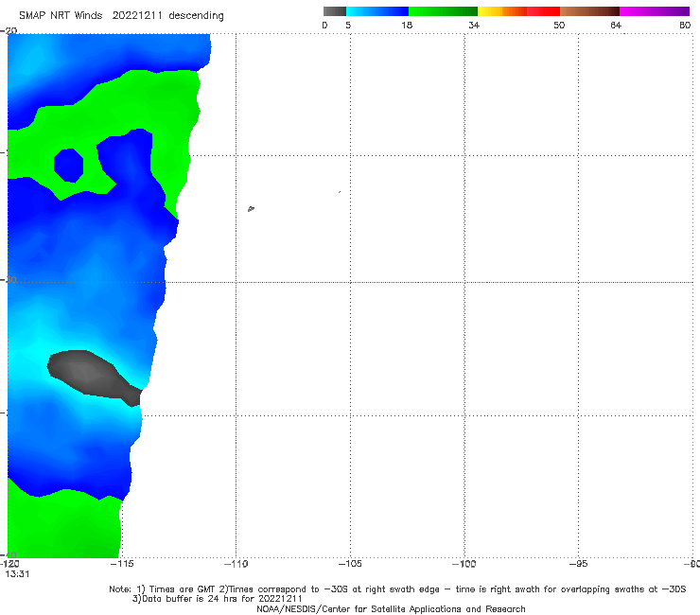The image size is (700, 615).
Task: Click the note '3)Data buffer is 24 hrs for 20221211'
Action: (x=217, y=599)
